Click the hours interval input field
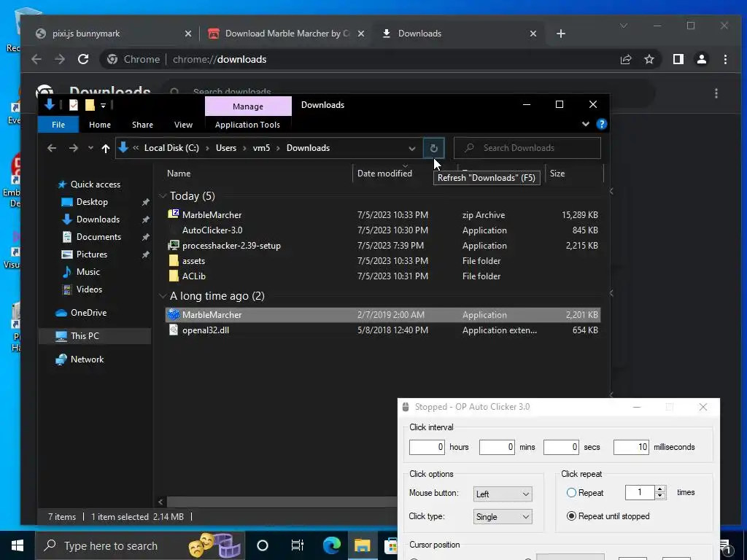This screenshot has width=747, height=560. tap(426, 447)
